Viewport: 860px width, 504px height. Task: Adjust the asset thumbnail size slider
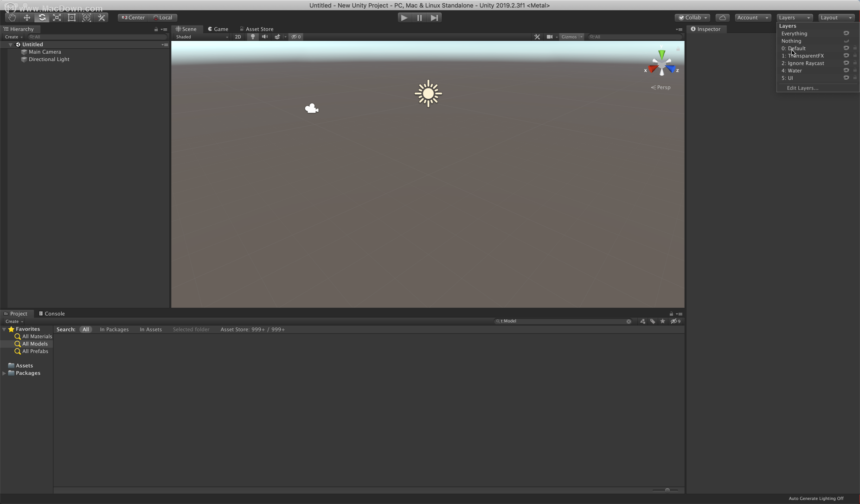(x=667, y=490)
